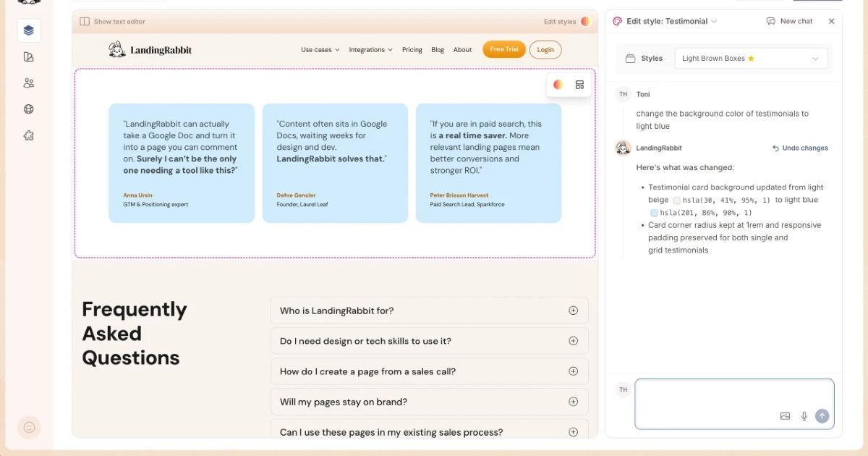Open the Light Brown Boxes styles dropdown
Image resolution: width=868 pixels, height=456 pixels.
751,59
